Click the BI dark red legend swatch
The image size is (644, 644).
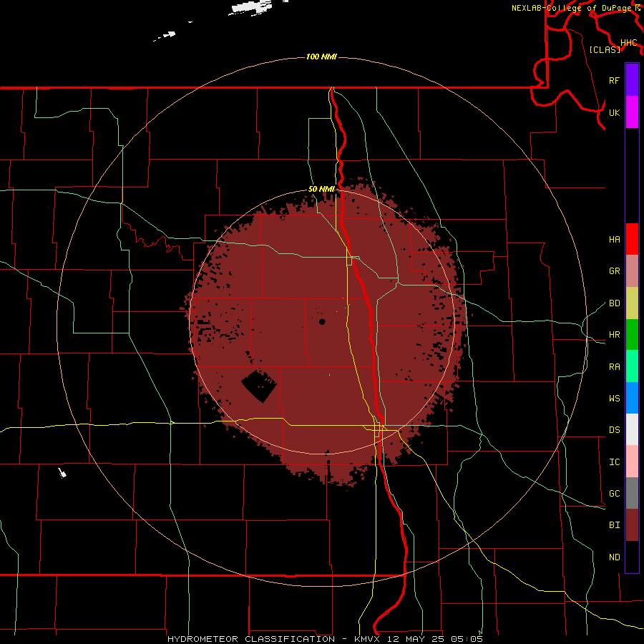(632, 525)
